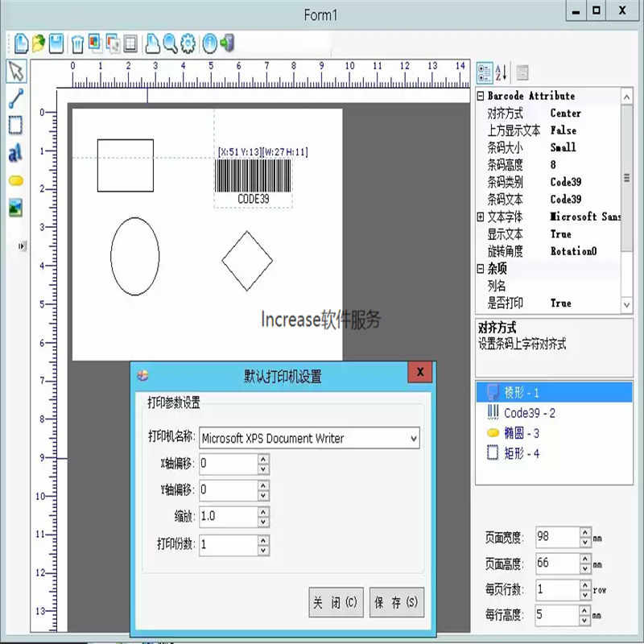Select the Line drawing tool
644x644 pixels.
click(x=16, y=98)
